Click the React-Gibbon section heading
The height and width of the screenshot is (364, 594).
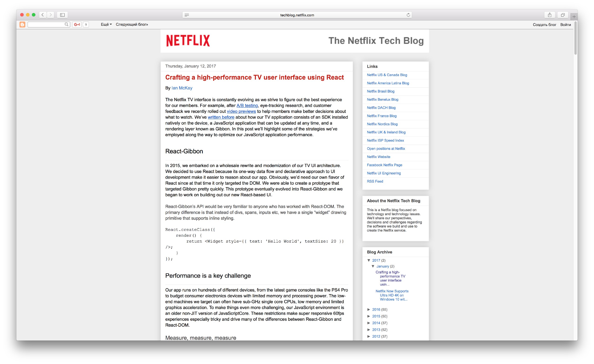point(184,151)
